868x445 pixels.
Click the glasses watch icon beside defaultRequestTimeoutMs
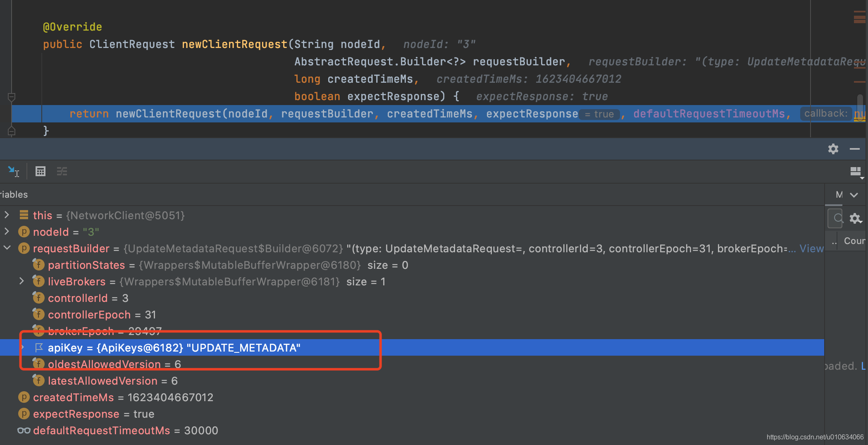[x=24, y=431]
